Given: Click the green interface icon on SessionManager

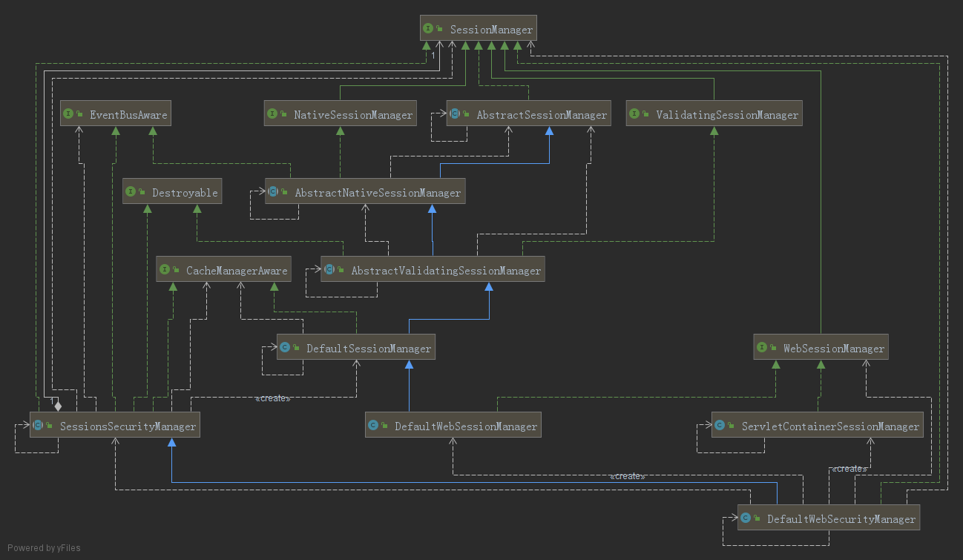Looking at the screenshot, I should pos(427,29).
